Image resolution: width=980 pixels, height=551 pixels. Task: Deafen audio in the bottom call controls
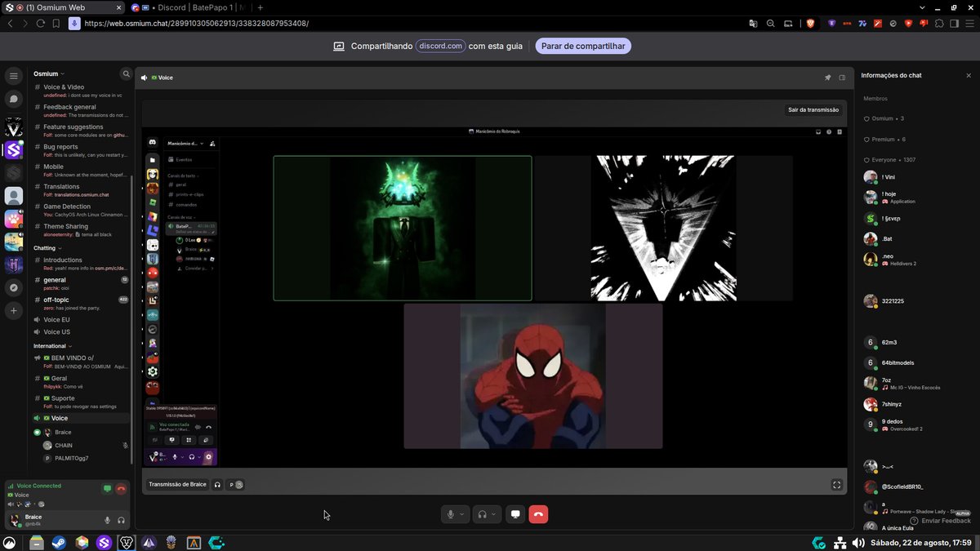(483, 514)
